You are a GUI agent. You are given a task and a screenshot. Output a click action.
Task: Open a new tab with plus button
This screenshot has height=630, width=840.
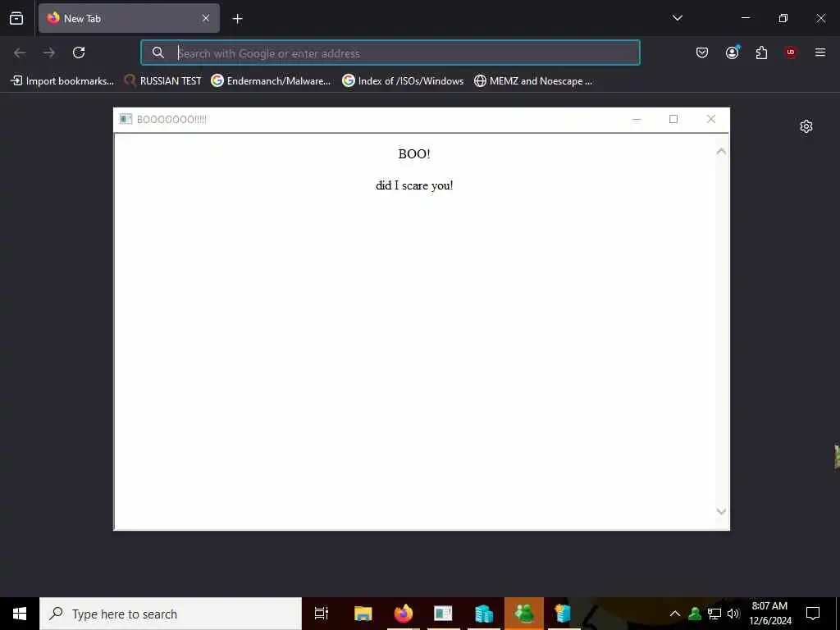237,19
